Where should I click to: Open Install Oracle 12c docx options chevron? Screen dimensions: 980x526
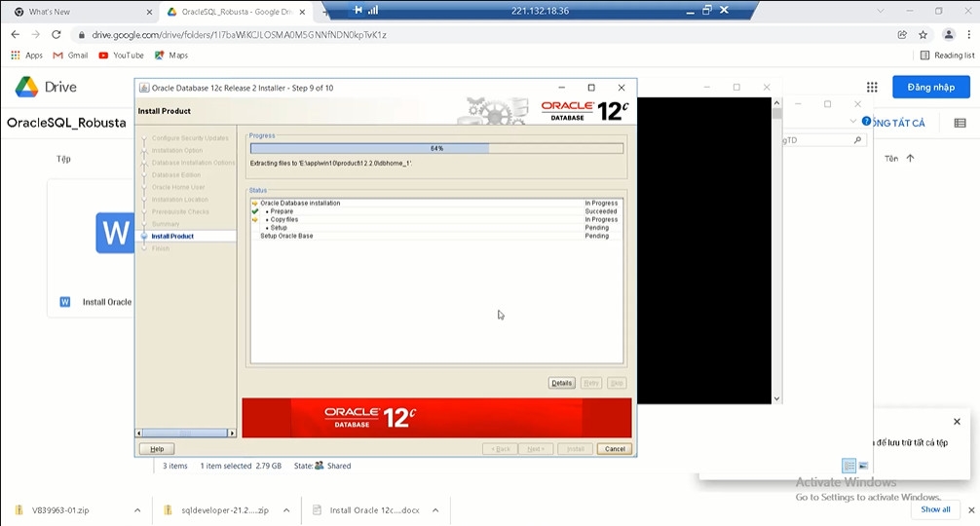tap(435, 510)
